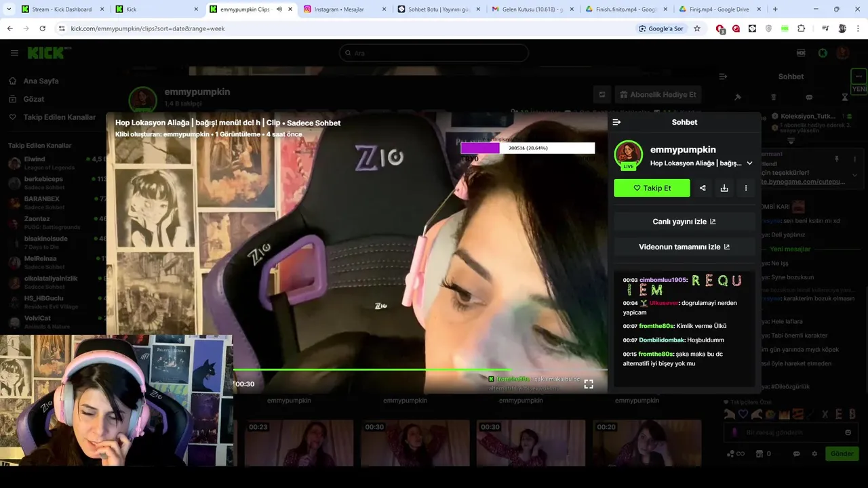The height and width of the screenshot is (488, 868).
Task: Go back in browser history
Action: 9,28
